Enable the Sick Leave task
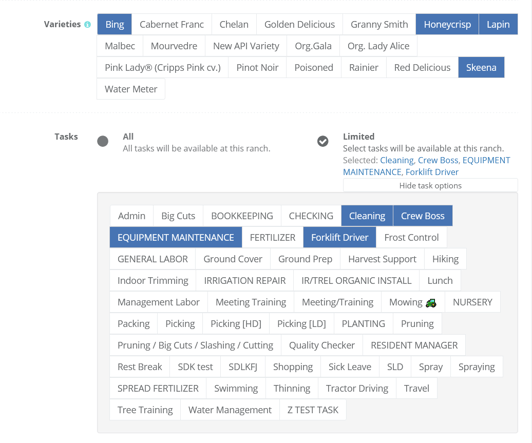This screenshot has height=443, width=532. 350,367
